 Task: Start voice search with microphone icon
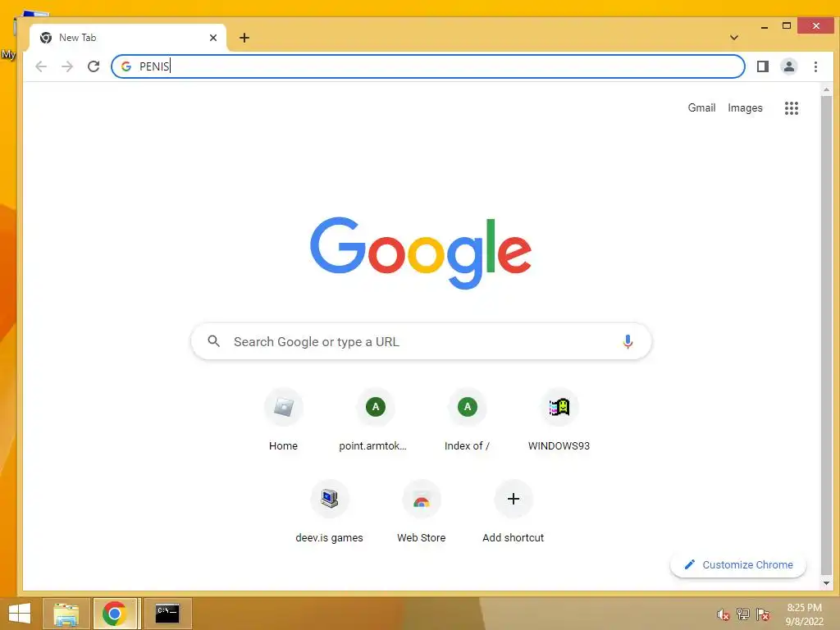tap(628, 341)
